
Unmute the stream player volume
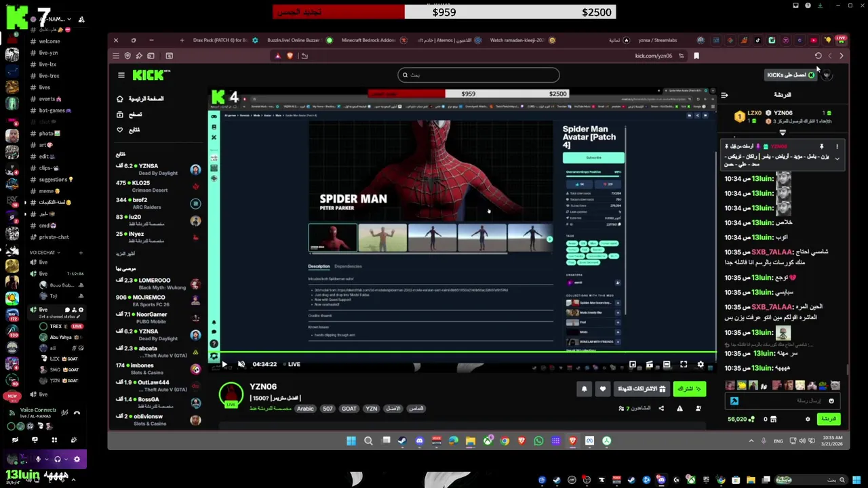[x=241, y=365]
